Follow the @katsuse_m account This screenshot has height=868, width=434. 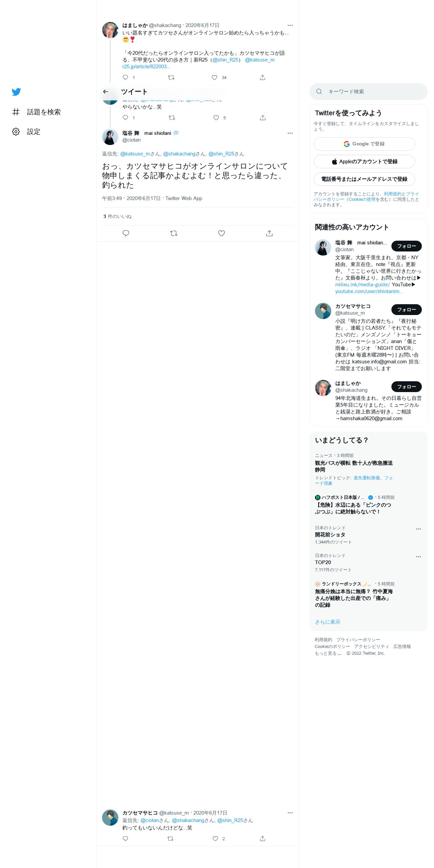pos(406,310)
